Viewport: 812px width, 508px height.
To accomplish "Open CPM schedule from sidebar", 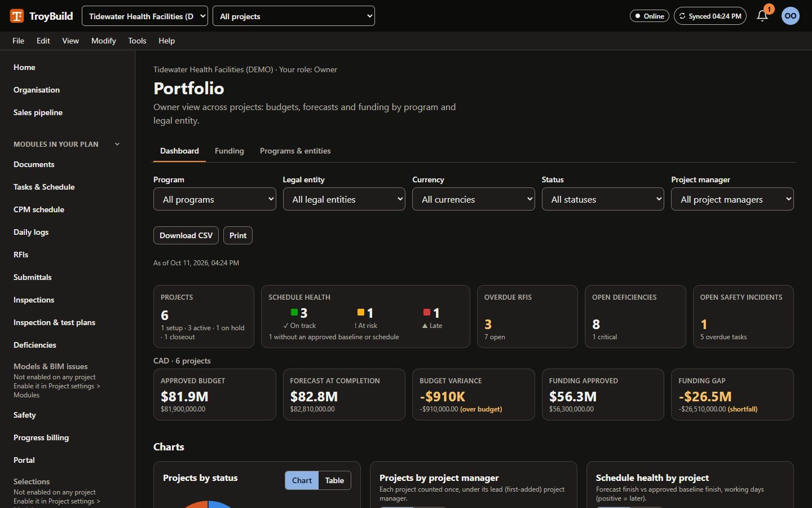I will pos(39,209).
